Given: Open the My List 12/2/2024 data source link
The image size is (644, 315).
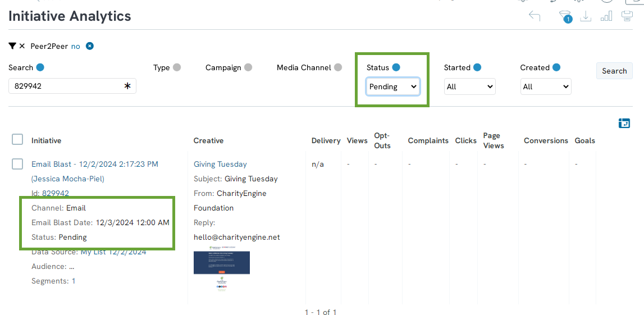Looking at the screenshot, I should coord(113,252).
